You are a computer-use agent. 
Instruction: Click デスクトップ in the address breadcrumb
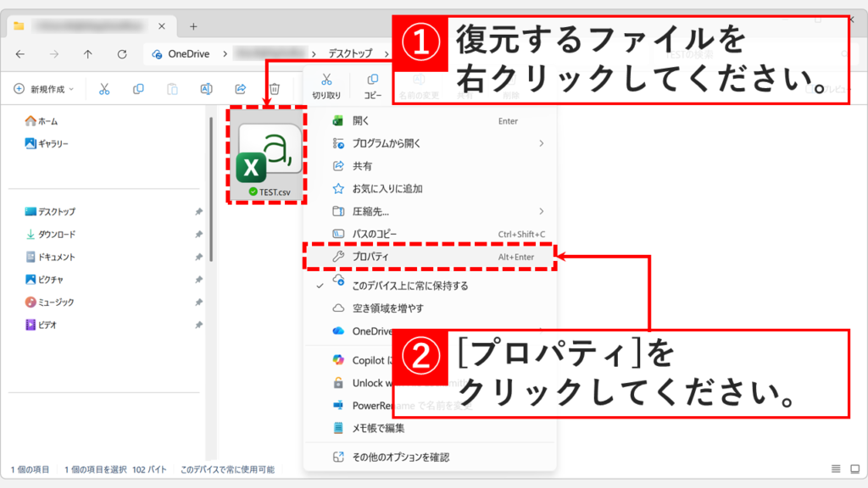coord(350,53)
